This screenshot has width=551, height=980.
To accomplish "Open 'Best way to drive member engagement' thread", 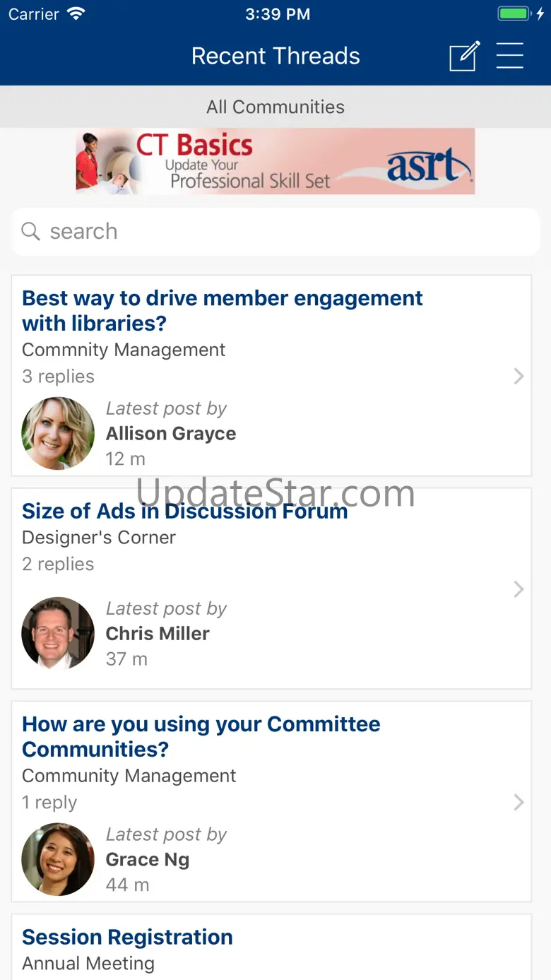I will 223,310.
